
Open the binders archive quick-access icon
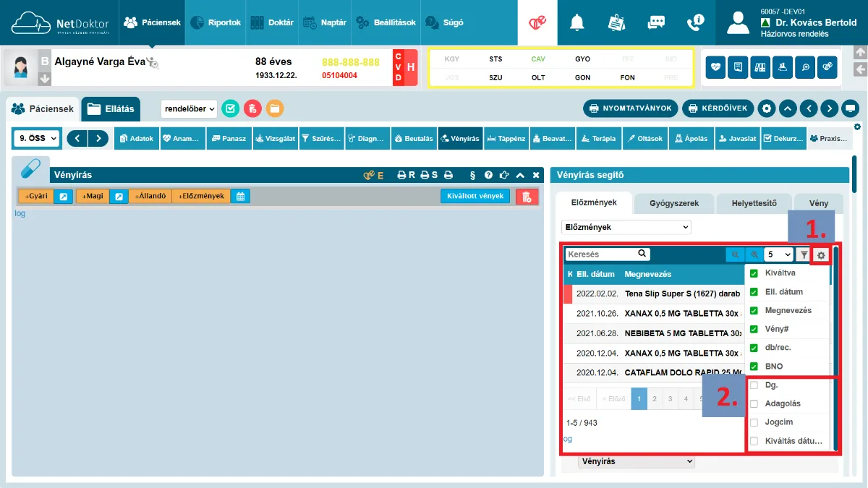coord(759,67)
